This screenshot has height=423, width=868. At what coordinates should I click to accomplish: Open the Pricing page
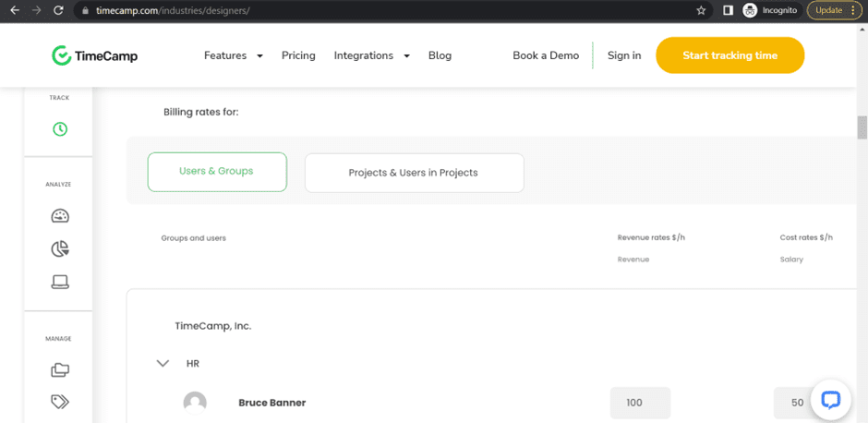[298, 55]
